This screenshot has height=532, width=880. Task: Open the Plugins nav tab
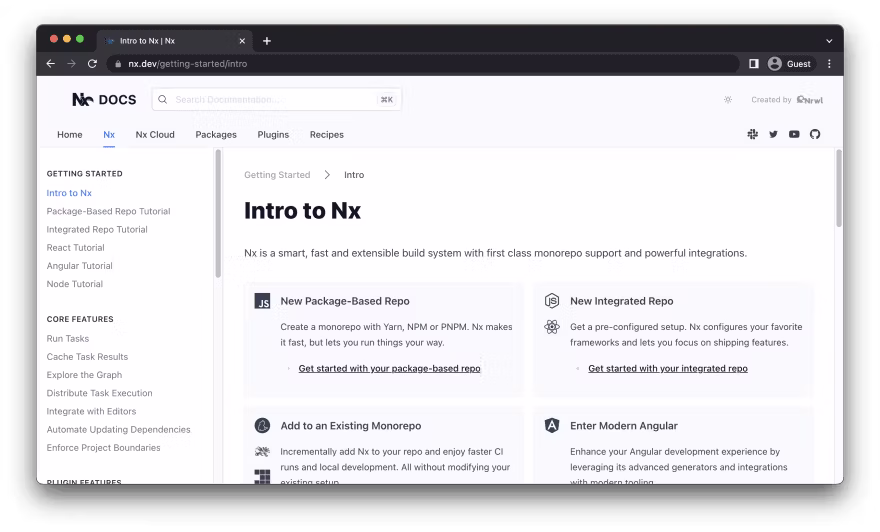273,134
